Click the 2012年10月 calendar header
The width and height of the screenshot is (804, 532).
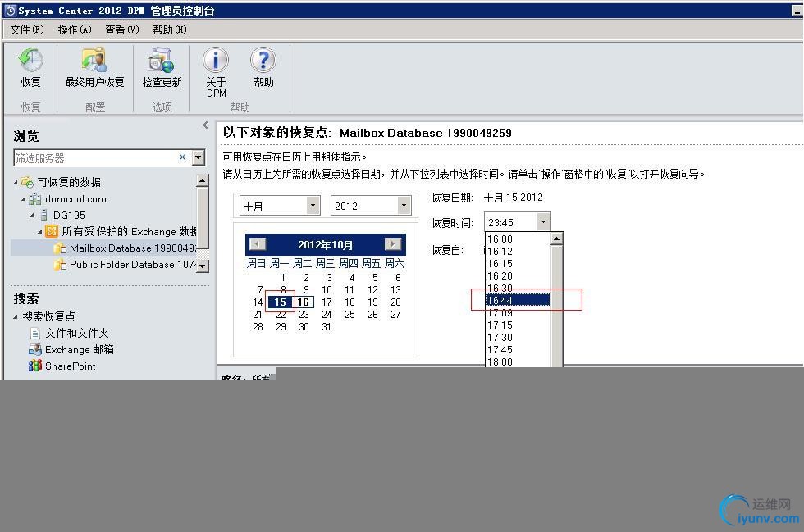tap(325, 244)
